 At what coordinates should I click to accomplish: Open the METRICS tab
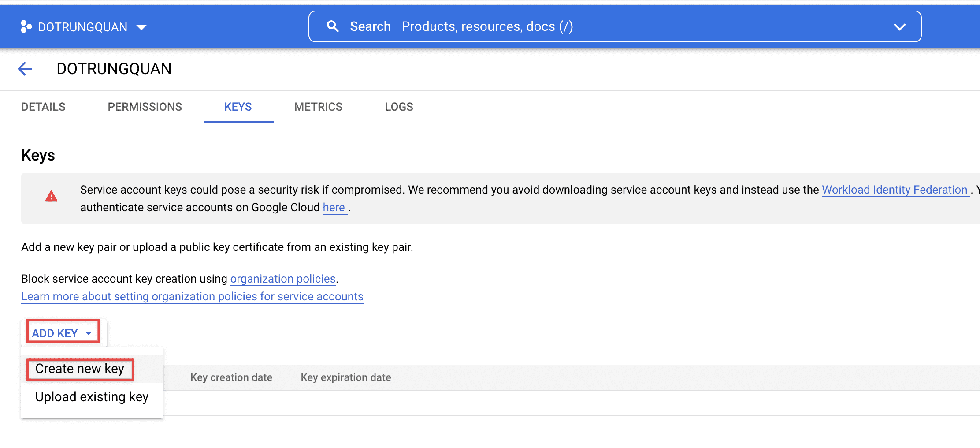(318, 107)
